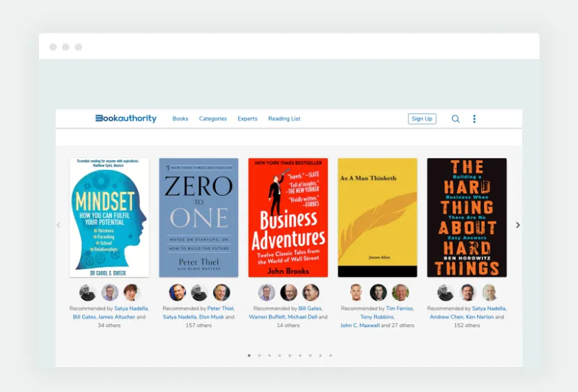Open the Warren Buffett link
578x392 pixels.
click(x=267, y=317)
